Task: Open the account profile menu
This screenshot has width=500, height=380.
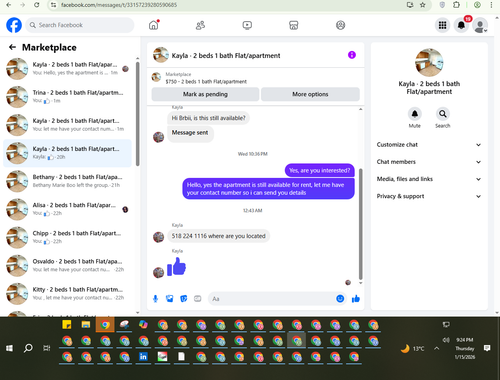Action: (x=480, y=25)
